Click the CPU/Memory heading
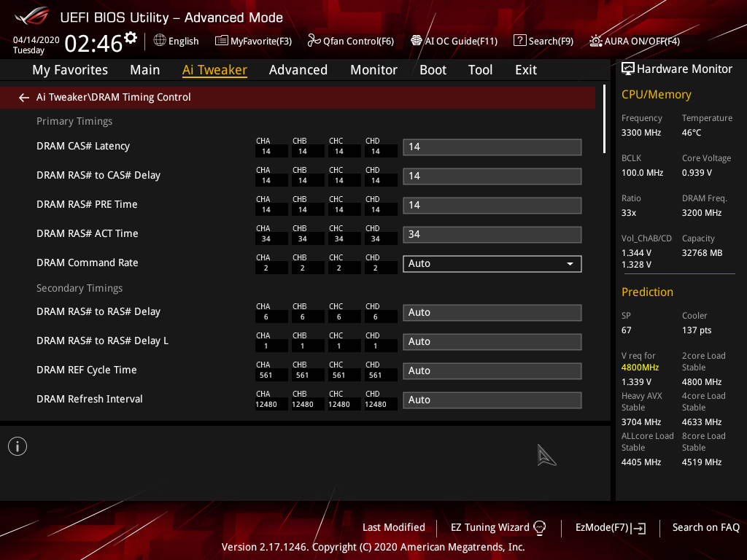The image size is (747, 560). click(656, 94)
